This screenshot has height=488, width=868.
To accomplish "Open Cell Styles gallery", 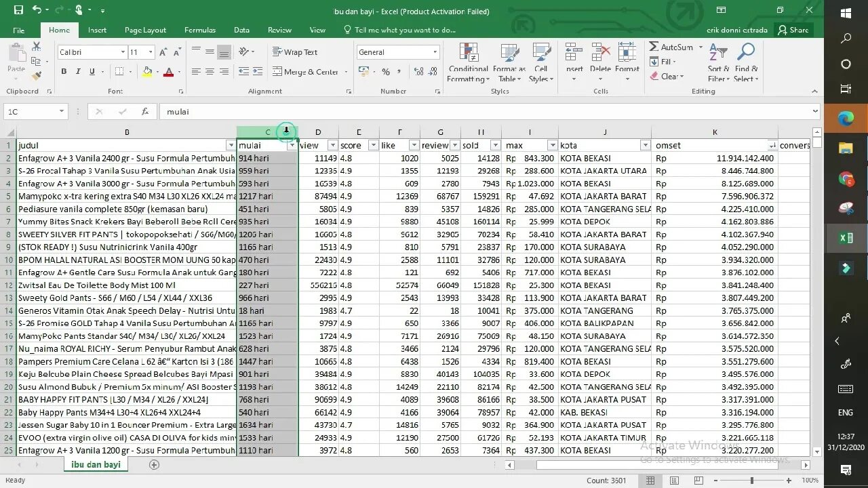I will pyautogui.click(x=541, y=62).
